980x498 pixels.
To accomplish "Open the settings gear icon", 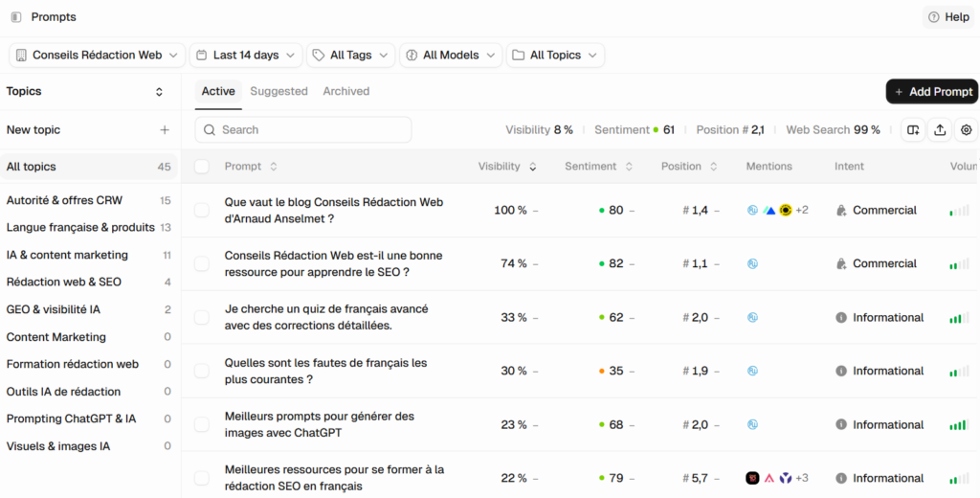I will click(x=967, y=130).
